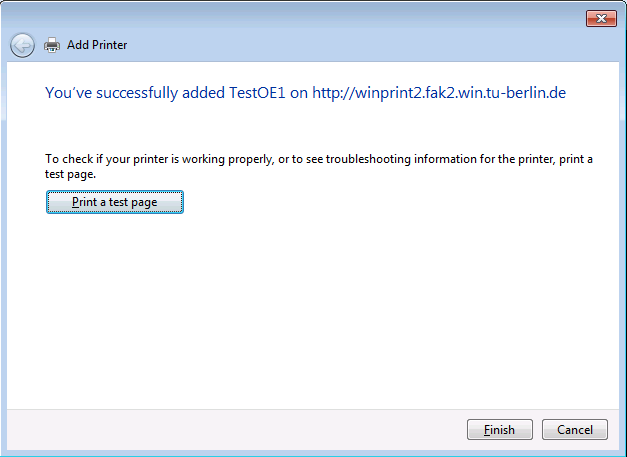Cancel the Add Printer wizard
627x457 pixels.
point(575,429)
